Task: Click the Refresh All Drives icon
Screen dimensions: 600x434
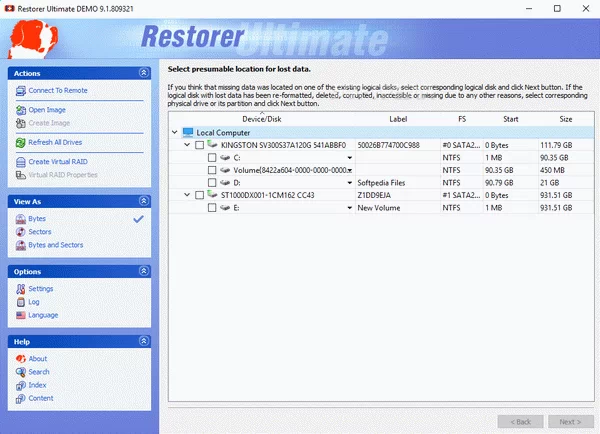Action: (21, 142)
